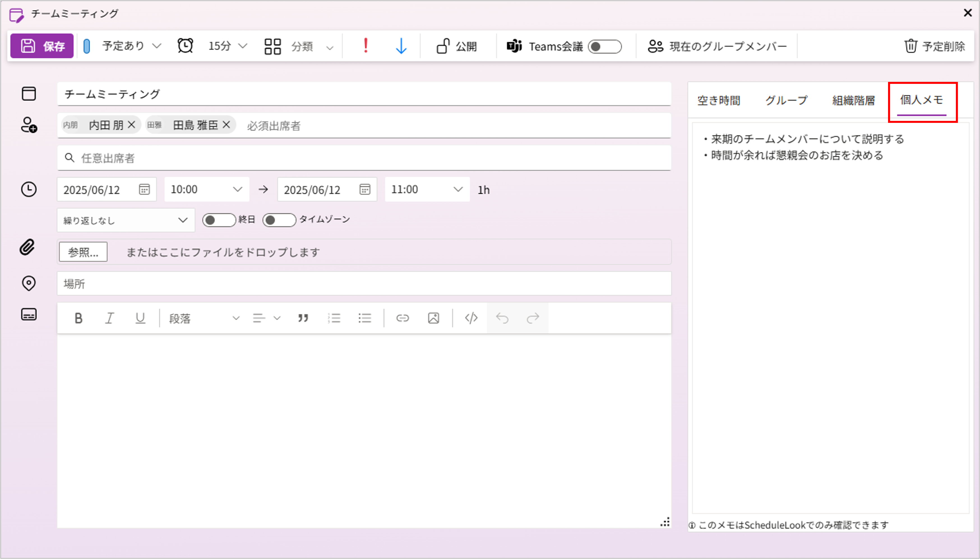
Task: Toggle the 終日 all-day switch
Action: coord(219,220)
